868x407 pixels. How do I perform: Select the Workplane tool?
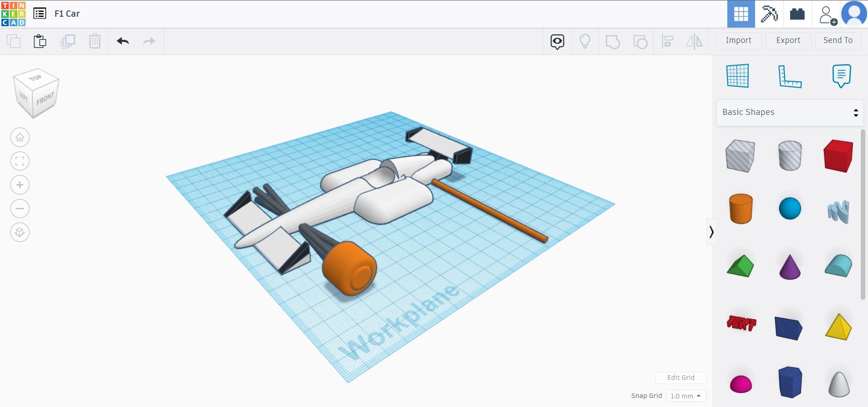point(738,76)
